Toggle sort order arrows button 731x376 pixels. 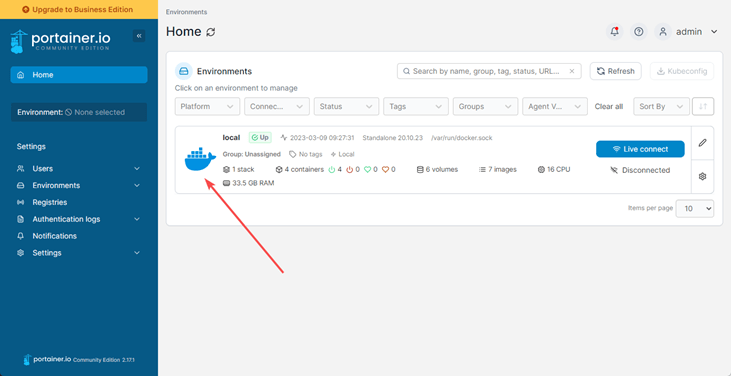[703, 106]
